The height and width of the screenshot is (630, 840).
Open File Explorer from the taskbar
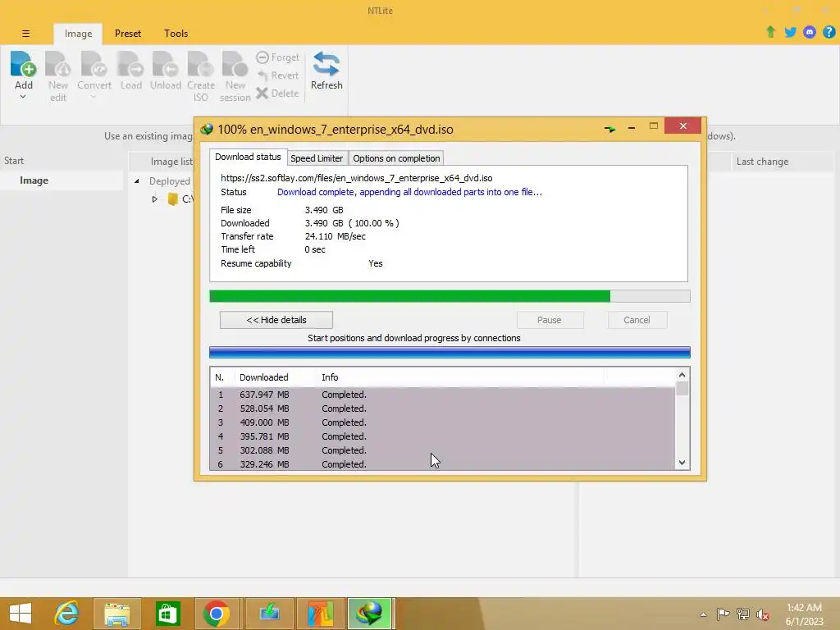[117, 614]
